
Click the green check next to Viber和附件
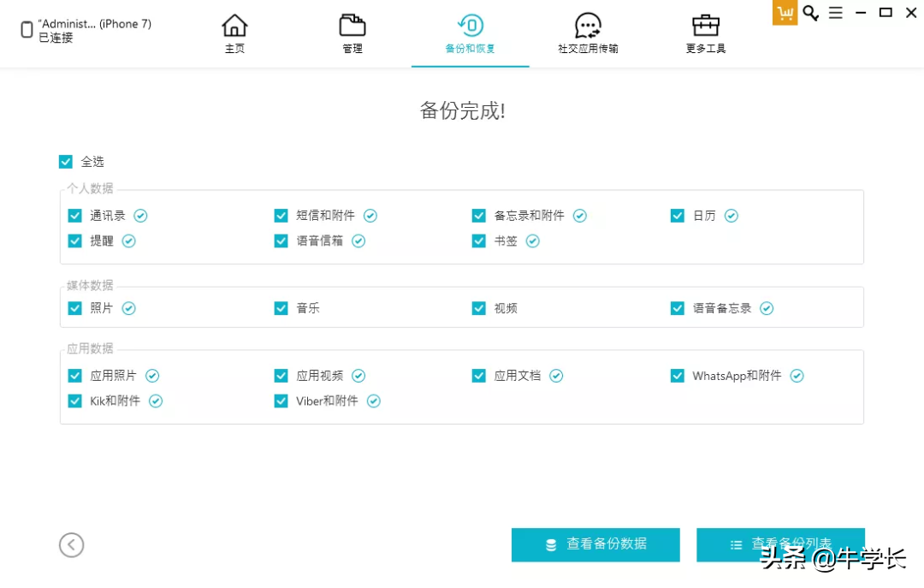[x=372, y=401]
